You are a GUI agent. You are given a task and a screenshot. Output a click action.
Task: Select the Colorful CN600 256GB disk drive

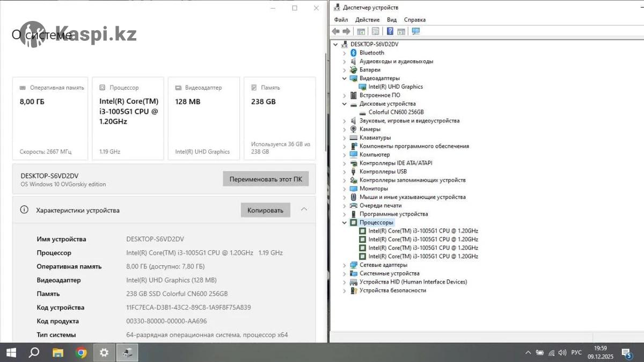(396, 112)
